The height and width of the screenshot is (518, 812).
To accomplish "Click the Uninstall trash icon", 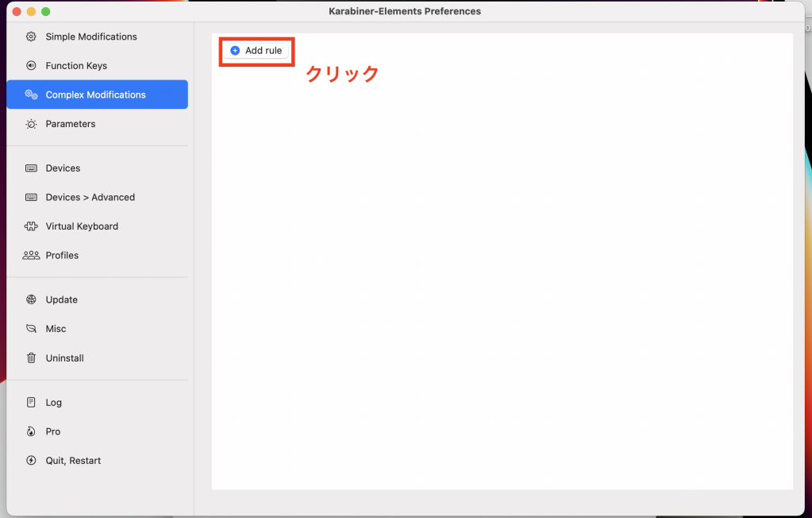I will [x=31, y=358].
